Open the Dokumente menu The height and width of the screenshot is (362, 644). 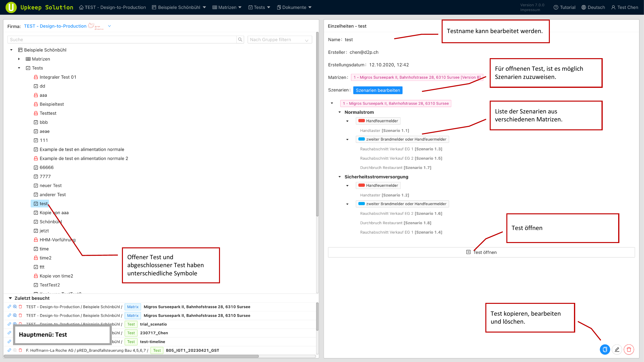[x=294, y=7]
